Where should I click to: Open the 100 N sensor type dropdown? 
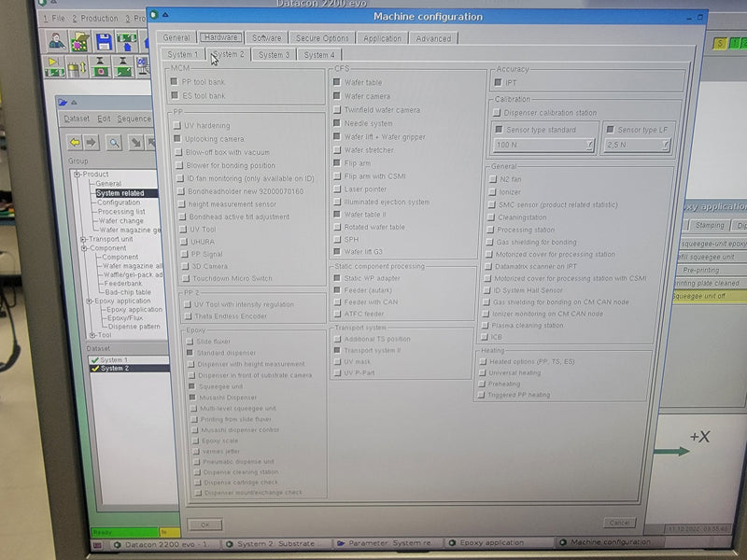click(x=544, y=145)
